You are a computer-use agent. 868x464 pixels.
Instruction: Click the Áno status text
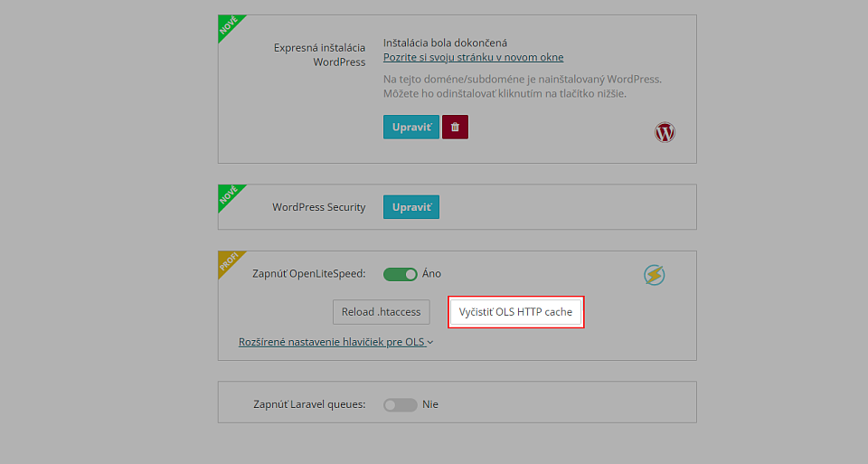pos(432,273)
